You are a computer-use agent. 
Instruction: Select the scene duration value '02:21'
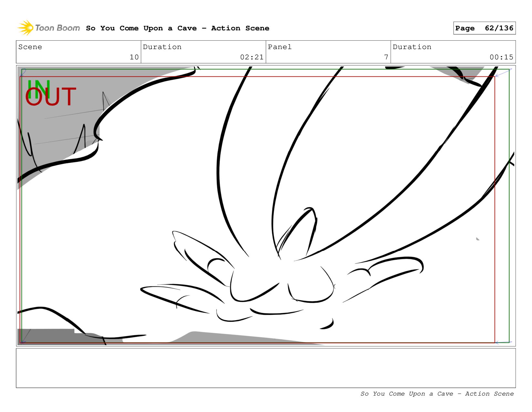point(252,57)
